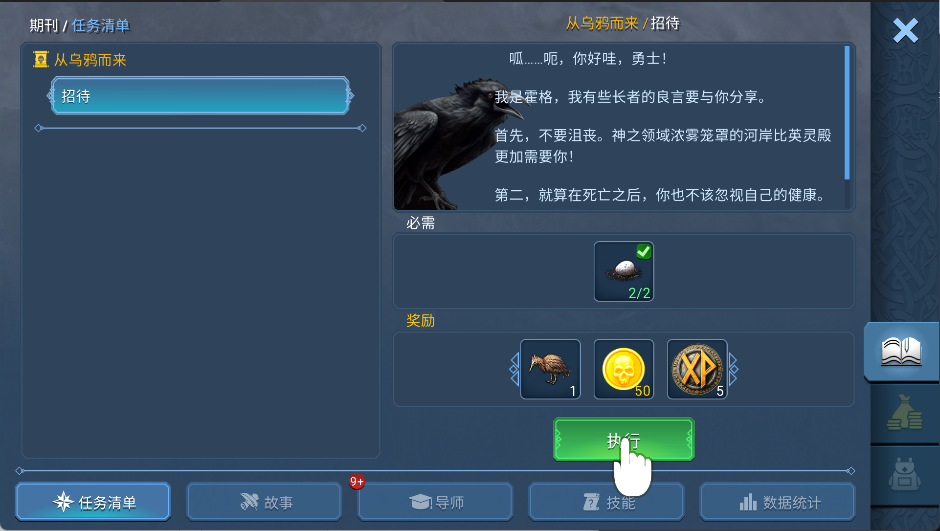Open the 数据统计 tab
940x531 pixels.
[x=778, y=502]
